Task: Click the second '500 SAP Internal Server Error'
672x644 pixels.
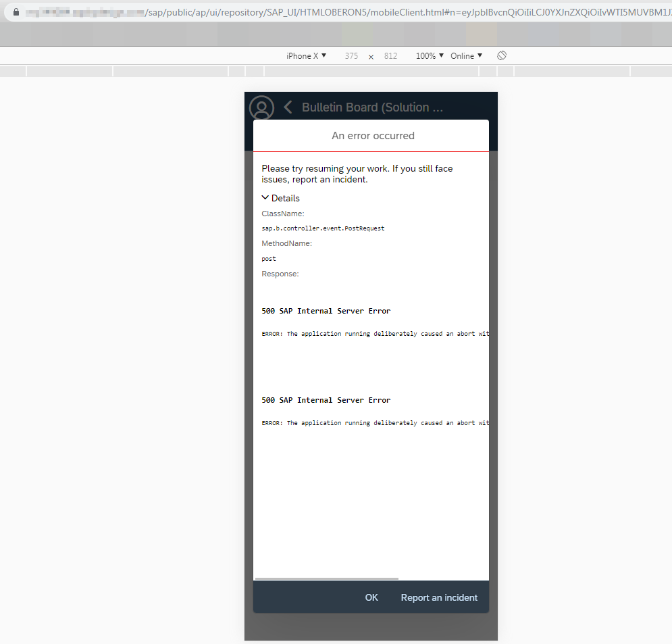Action: [326, 400]
